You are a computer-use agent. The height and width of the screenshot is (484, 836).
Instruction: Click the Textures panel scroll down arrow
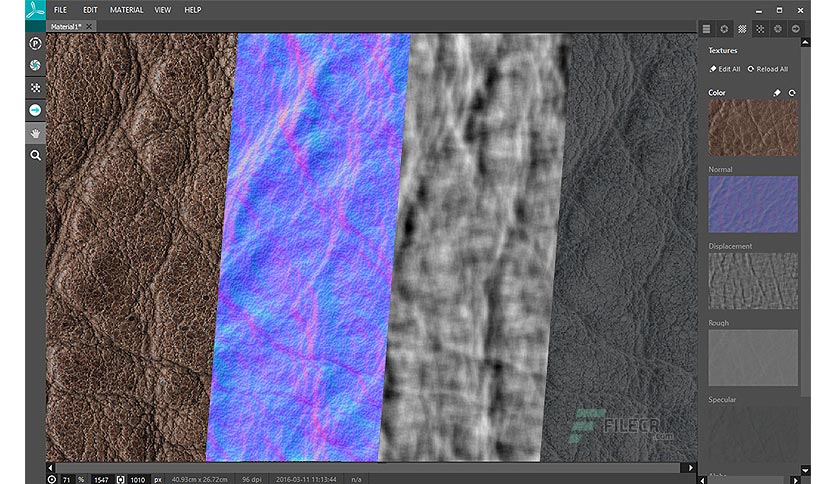[x=806, y=470]
